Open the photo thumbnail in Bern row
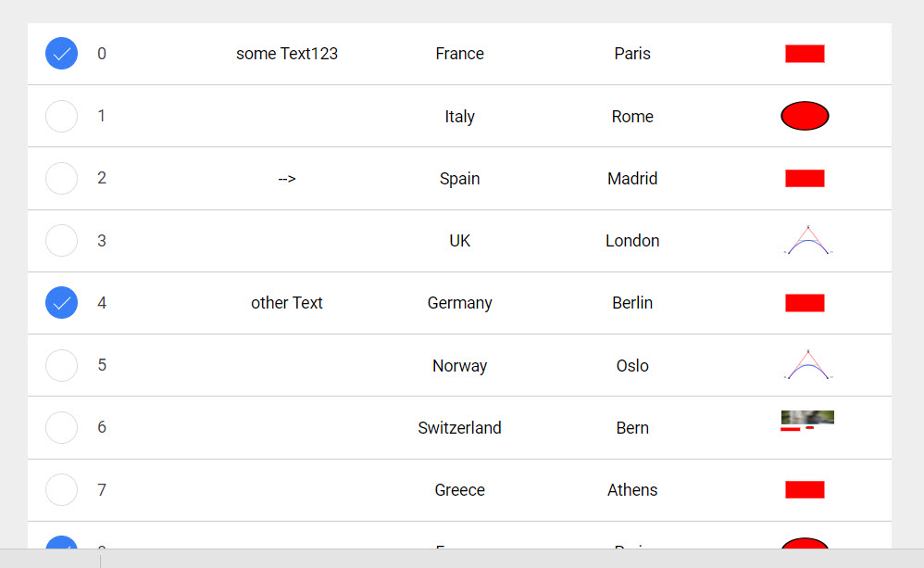924x568 pixels. point(807,418)
